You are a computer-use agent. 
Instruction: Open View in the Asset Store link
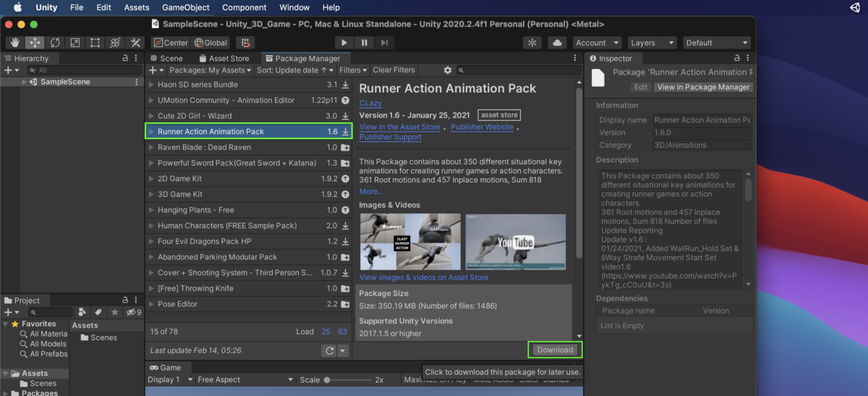pyautogui.click(x=399, y=127)
